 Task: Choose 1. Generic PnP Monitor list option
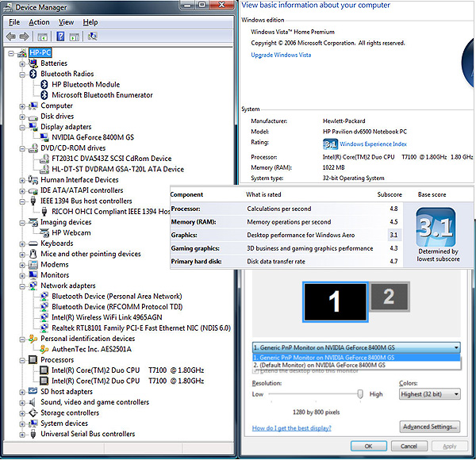pos(356,358)
